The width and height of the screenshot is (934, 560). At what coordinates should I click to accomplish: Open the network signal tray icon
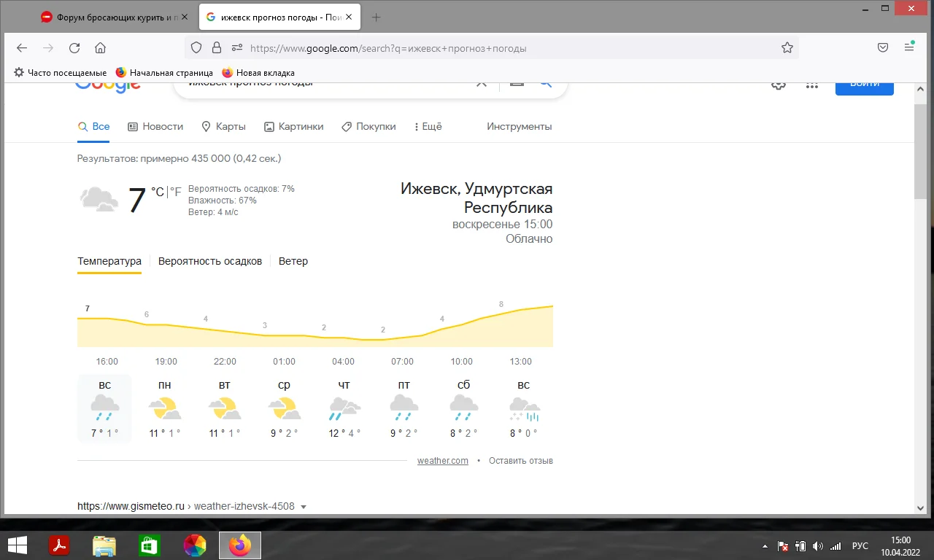click(836, 546)
